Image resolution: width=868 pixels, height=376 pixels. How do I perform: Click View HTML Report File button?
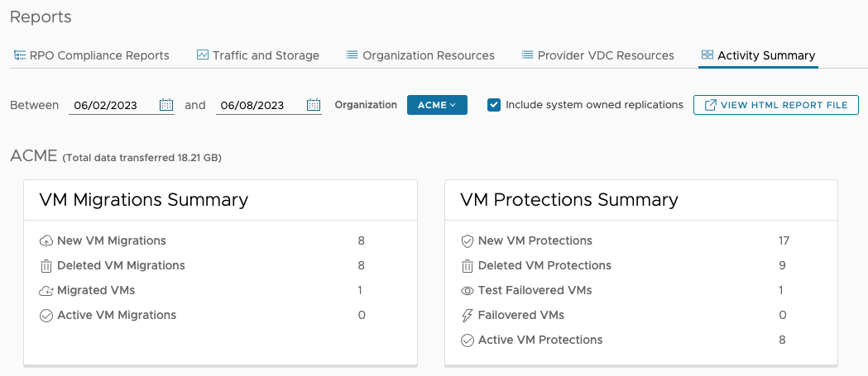pyautogui.click(x=775, y=105)
